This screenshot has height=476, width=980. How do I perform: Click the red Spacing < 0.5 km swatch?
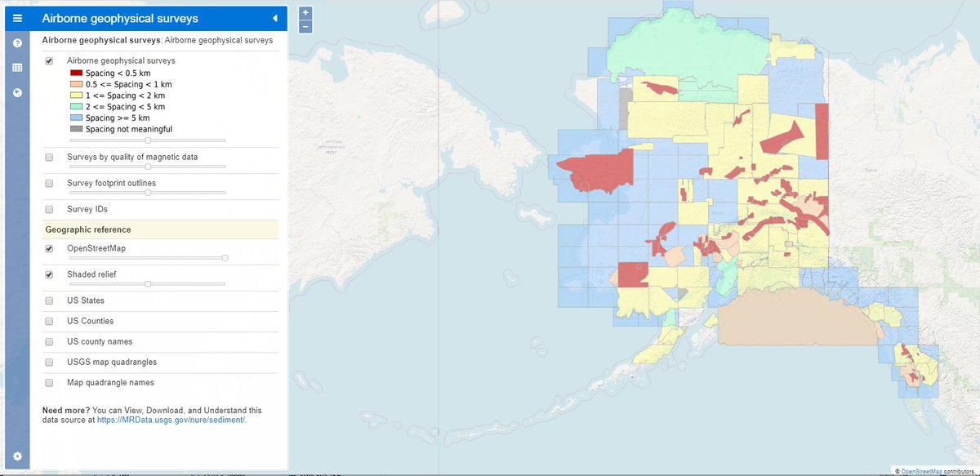click(75, 73)
